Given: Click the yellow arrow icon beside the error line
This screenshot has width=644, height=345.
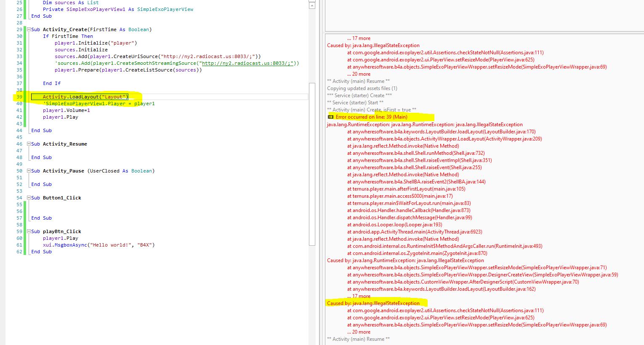Looking at the screenshot, I should click(x=330, y=117).
